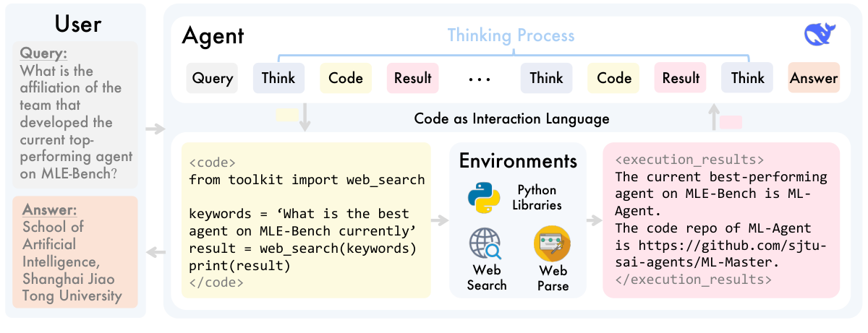Click the upward arrow pointing to last Think box
The height and width of the screenshot is (333, 868).
[x=713, y=116]
